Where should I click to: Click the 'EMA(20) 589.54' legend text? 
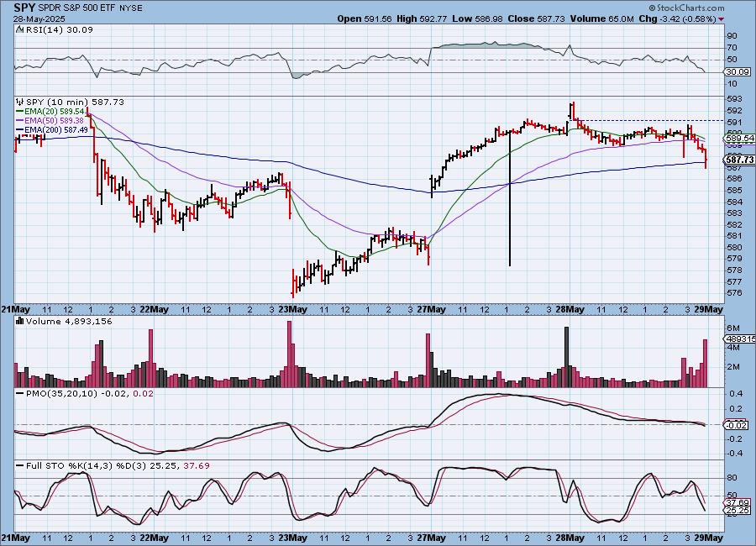(x=55, y=112)
